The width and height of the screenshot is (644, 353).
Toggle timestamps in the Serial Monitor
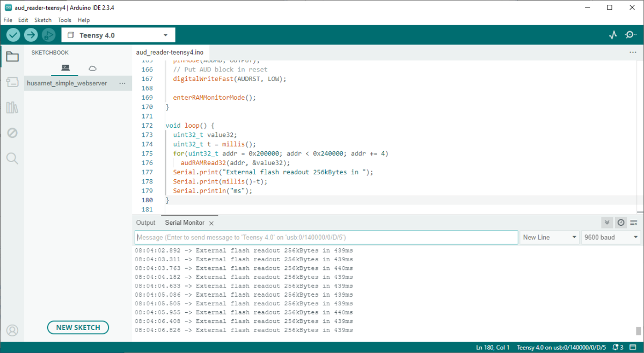click(621, 222)
